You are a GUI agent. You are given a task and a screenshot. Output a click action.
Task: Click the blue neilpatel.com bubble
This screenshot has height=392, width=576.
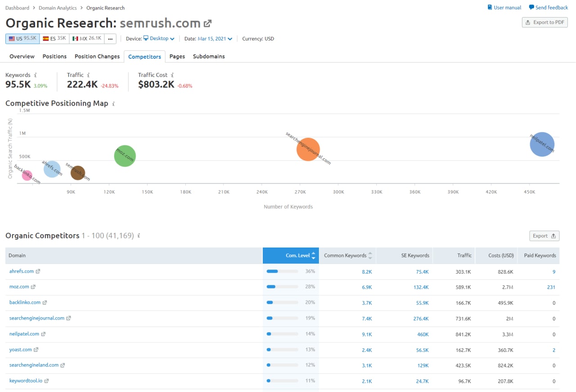point(542,144)
